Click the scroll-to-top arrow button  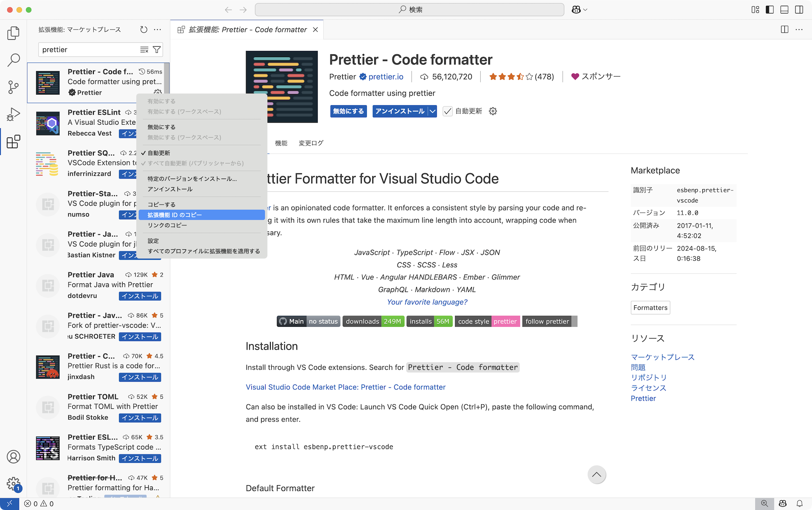pos(596,475)
